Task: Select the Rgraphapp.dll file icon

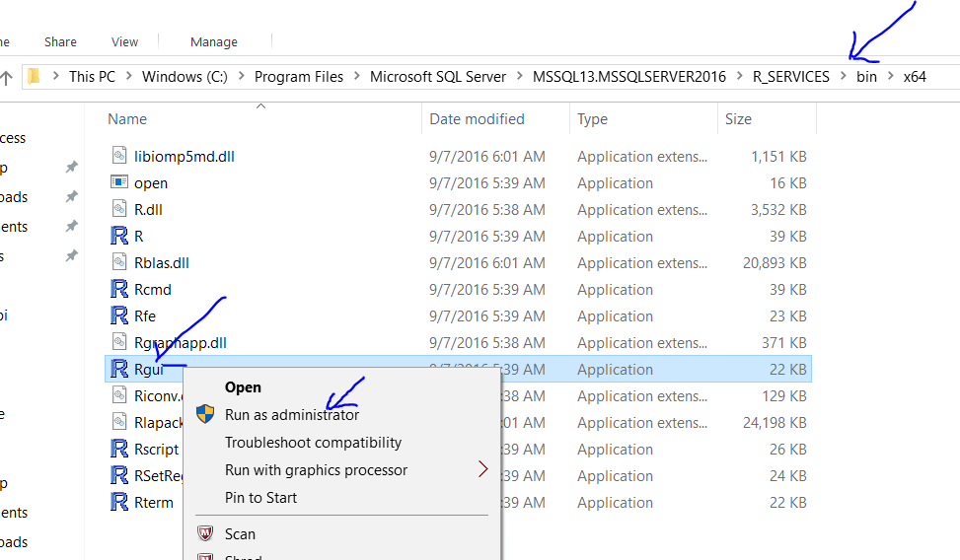Action: [119, 342]
